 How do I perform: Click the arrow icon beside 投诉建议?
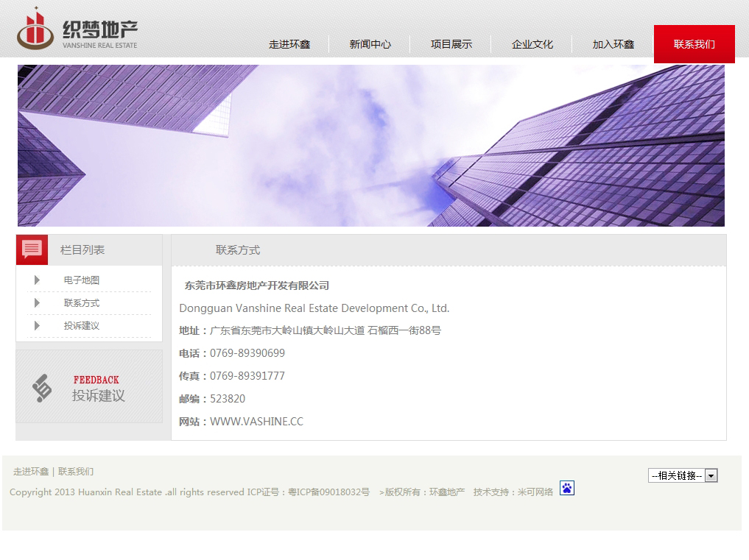click(37, 325)
